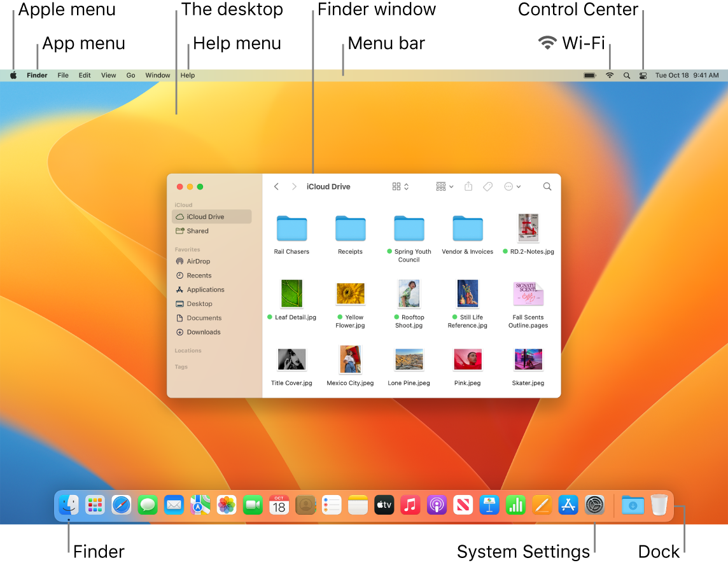Open the Go menu in the menu bar
The image size is (728, 565).
(130, 75)
